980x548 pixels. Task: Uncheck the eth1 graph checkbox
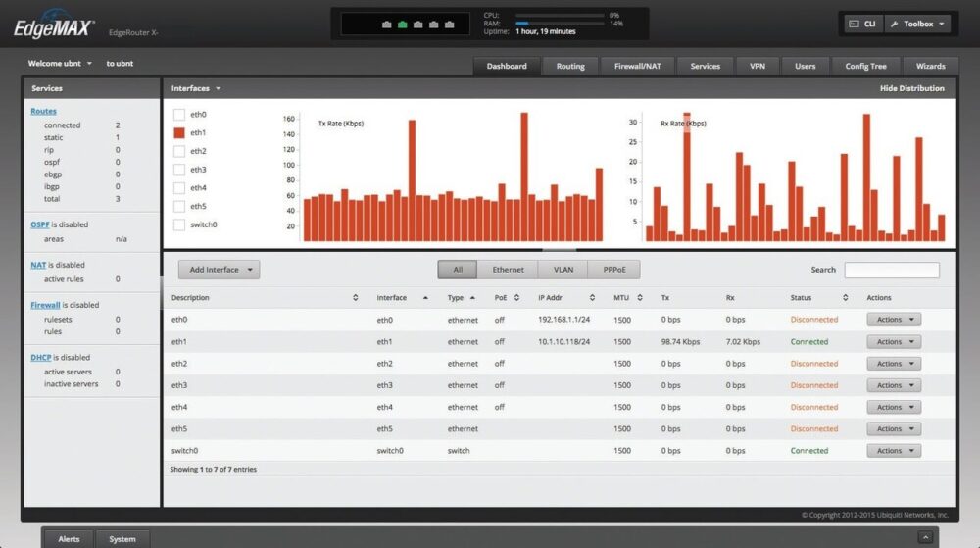(179, 132)
